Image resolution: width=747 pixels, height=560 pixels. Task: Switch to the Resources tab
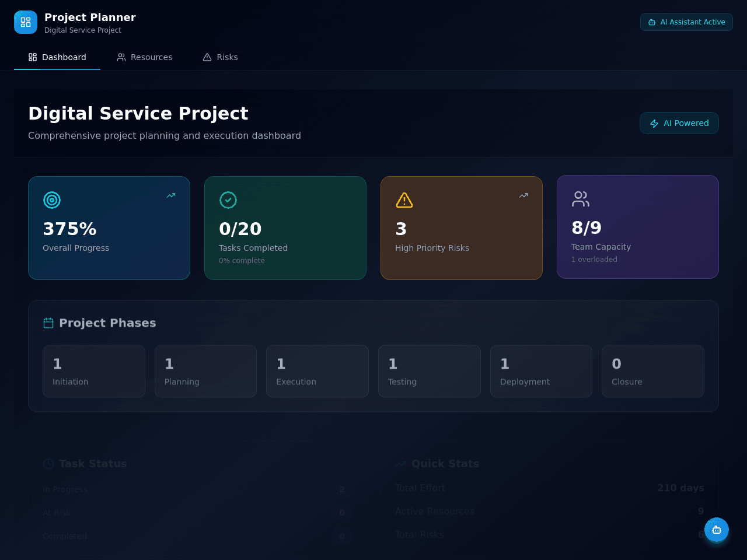click(145, 57)
